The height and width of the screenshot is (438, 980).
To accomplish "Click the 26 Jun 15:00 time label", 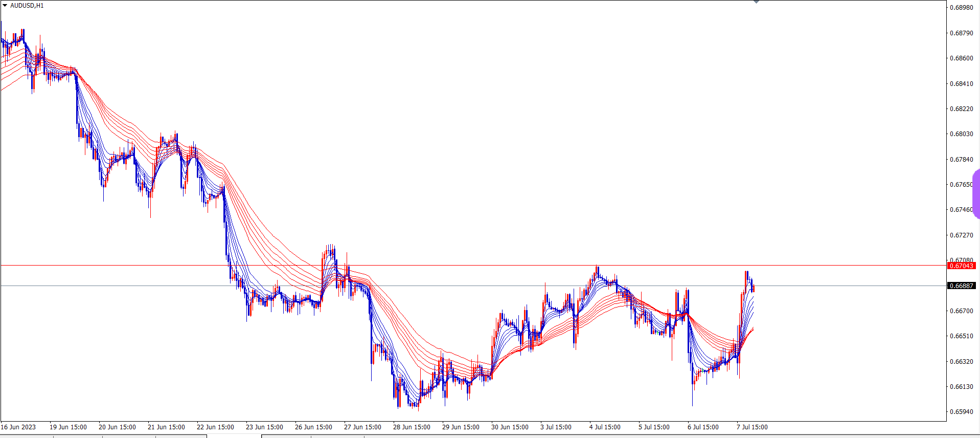I will pyautogui.click(x=313, y=427).
